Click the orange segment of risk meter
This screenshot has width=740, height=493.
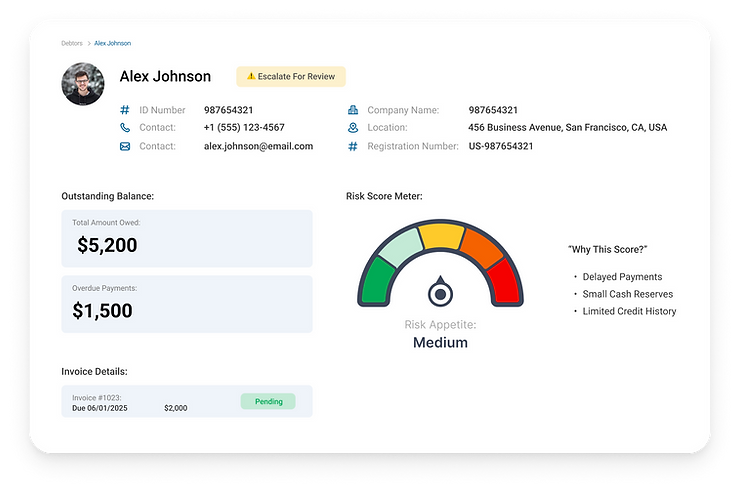coord(482,248)
